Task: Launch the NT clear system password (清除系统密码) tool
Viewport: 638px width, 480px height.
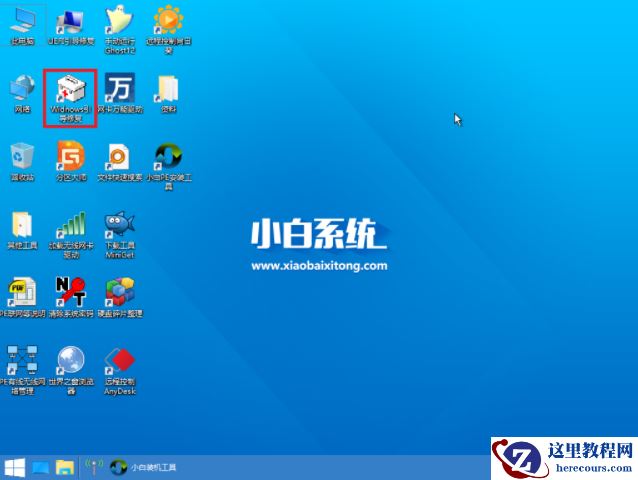Action: click(x=71, y=298)
